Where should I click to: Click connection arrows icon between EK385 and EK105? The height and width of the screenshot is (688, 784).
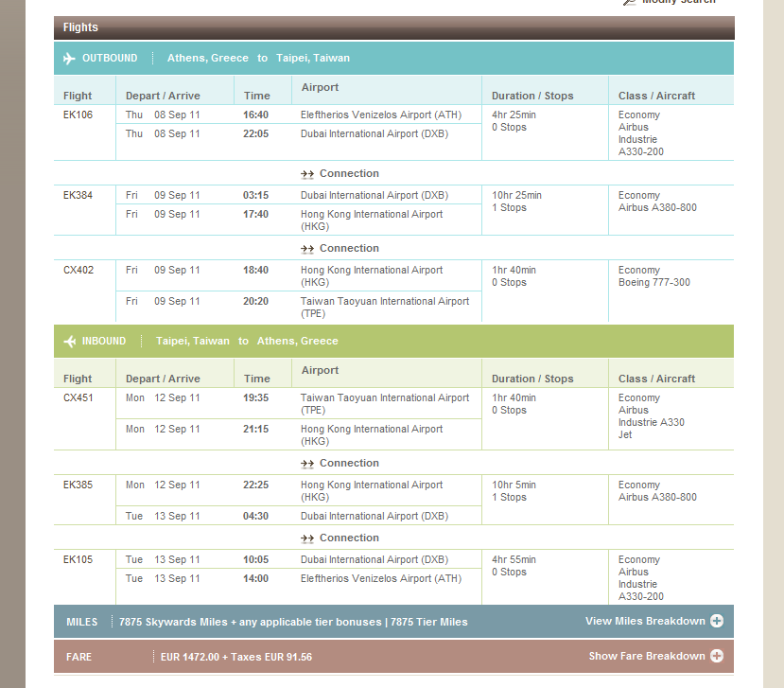tap(307, 538)
